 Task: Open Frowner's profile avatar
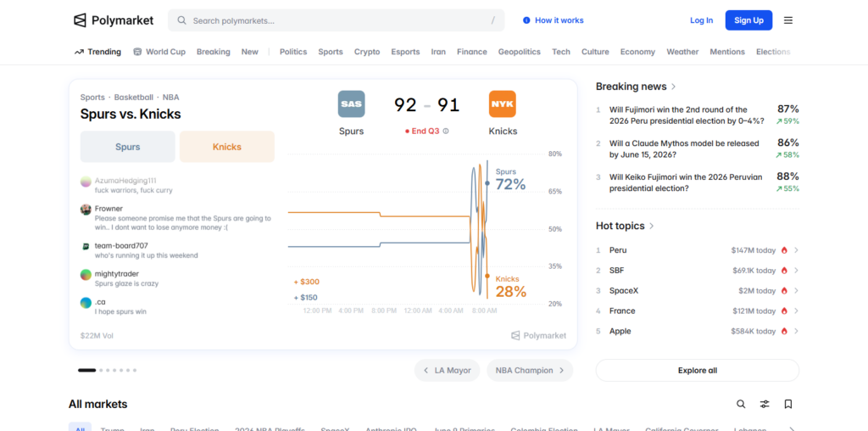click(86, 210)
